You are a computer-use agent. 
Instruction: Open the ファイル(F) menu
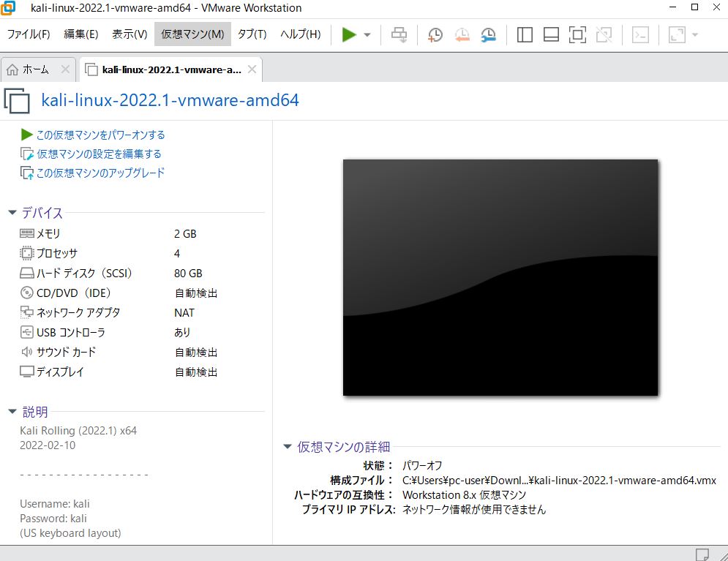[29, 34]
